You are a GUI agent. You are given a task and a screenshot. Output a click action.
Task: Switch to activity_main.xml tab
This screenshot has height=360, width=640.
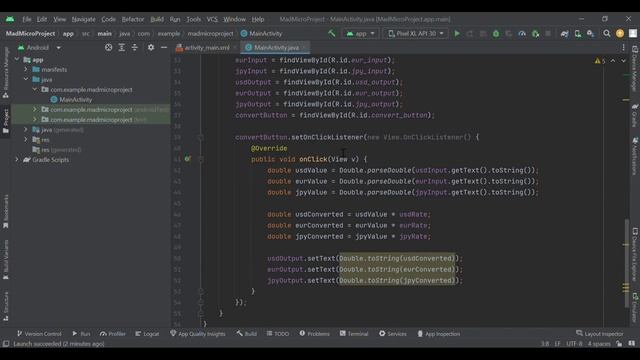207,48
